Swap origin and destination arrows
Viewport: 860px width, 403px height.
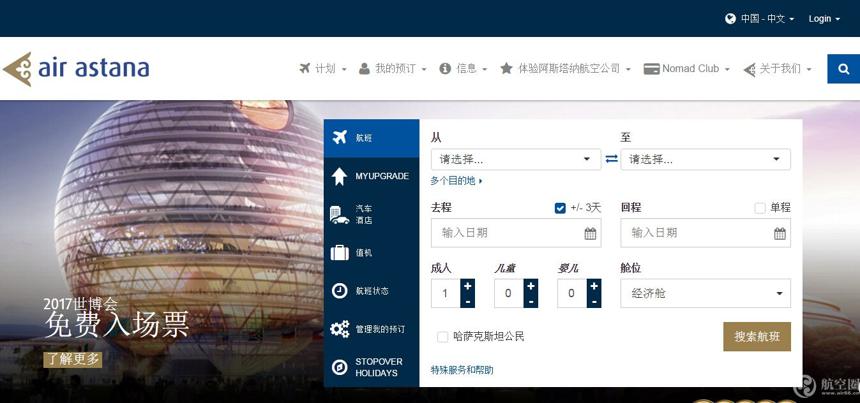coord(612,159)
